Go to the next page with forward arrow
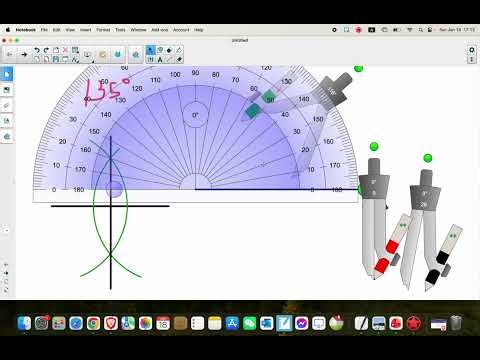The image size is (480, 360). tap(24, 54)
